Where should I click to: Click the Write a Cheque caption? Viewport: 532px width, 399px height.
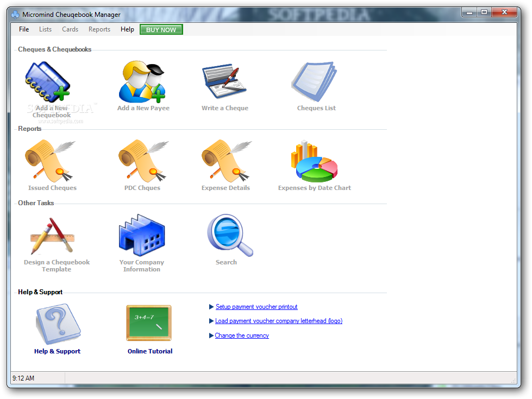point(225,108)
